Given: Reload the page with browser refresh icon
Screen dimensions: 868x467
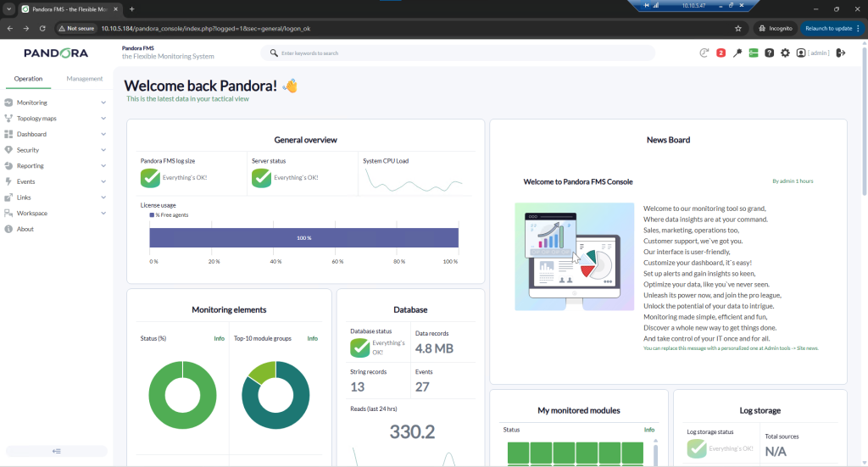Looking at the screenshot, I should (42, 28).
